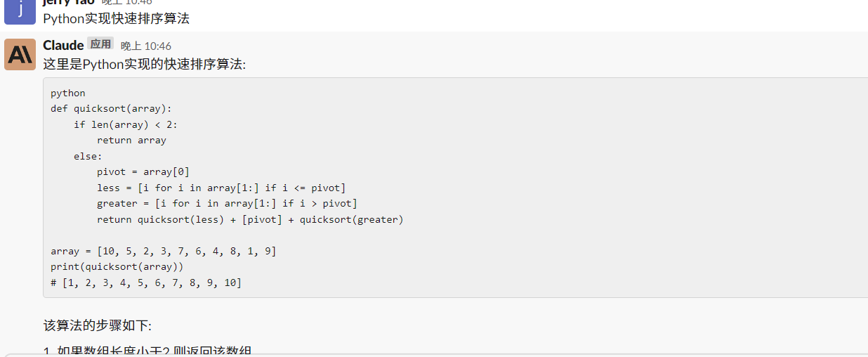Click the Claude app avatar icon
Viewport: 868px width, 357px height.
pos(20,54)
